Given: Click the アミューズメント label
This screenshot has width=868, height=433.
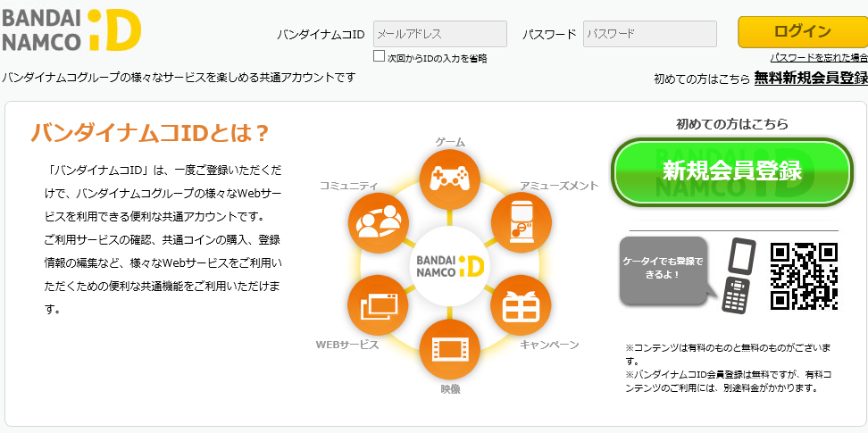Looking at the screenshot, I should coord(559,186).
